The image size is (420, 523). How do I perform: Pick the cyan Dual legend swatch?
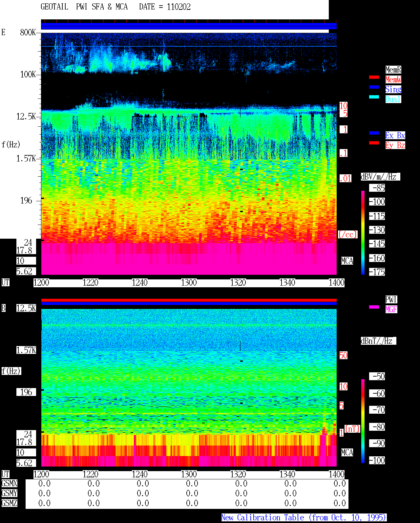[374, 97]
